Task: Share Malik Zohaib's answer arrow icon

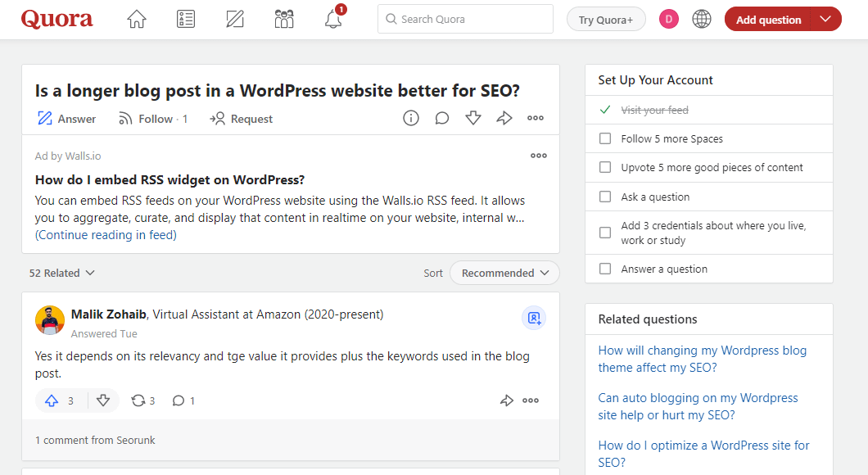Action: tap(507, 400)
